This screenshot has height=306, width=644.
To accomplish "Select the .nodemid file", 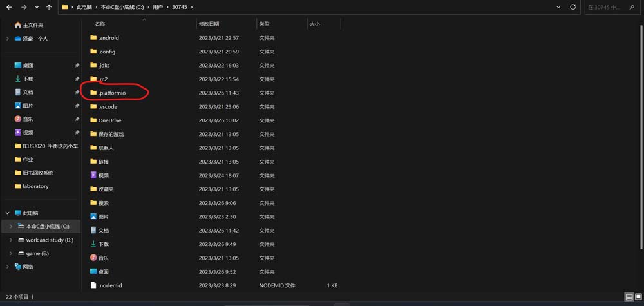I will [x=109, y=285].
